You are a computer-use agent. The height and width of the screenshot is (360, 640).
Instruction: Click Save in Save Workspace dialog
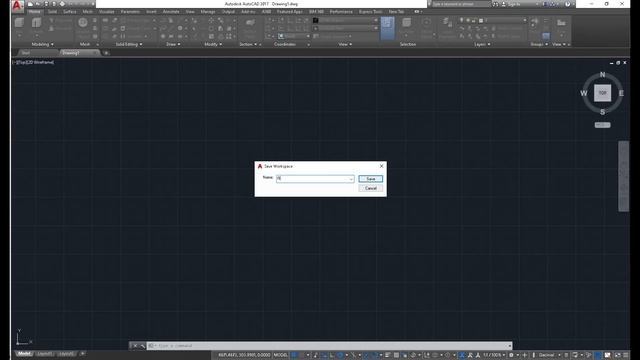click(371, 179)
